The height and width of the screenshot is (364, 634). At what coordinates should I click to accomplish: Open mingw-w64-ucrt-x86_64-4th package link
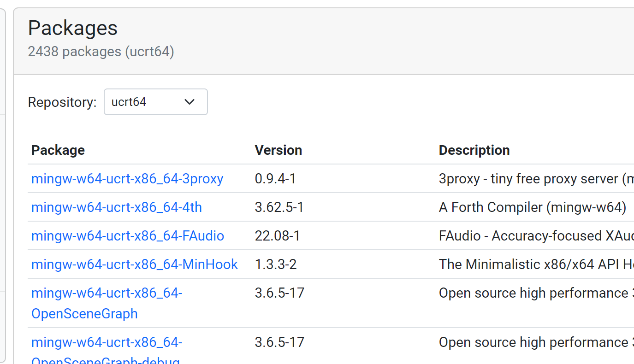pyautogui.click(x=117, y=207)
